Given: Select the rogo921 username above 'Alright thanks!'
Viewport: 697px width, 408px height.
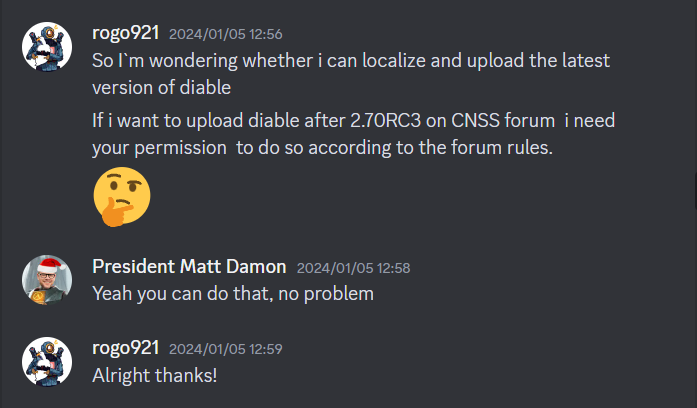Looking at the screenshot, I should tap(125, 348).
